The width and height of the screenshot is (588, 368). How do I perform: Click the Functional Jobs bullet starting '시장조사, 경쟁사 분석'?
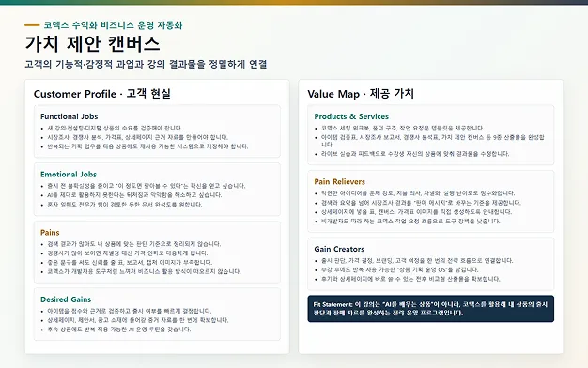pos(138,137)
